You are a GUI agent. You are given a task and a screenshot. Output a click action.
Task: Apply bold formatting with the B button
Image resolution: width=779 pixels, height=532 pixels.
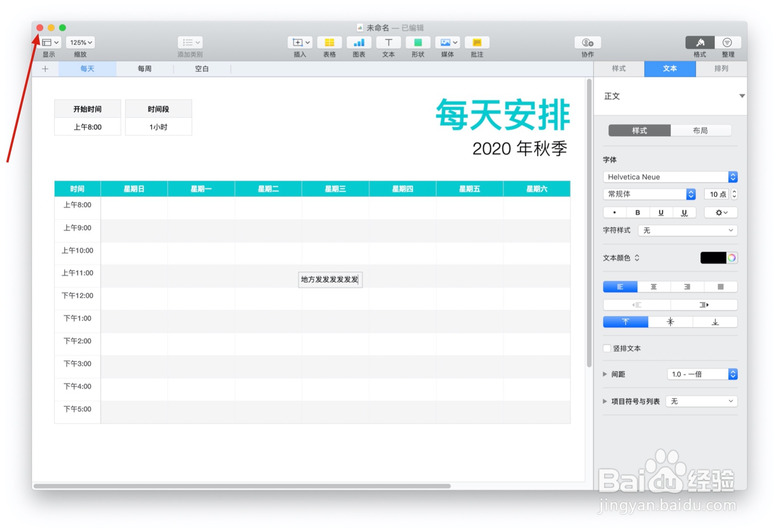(638, 212)
